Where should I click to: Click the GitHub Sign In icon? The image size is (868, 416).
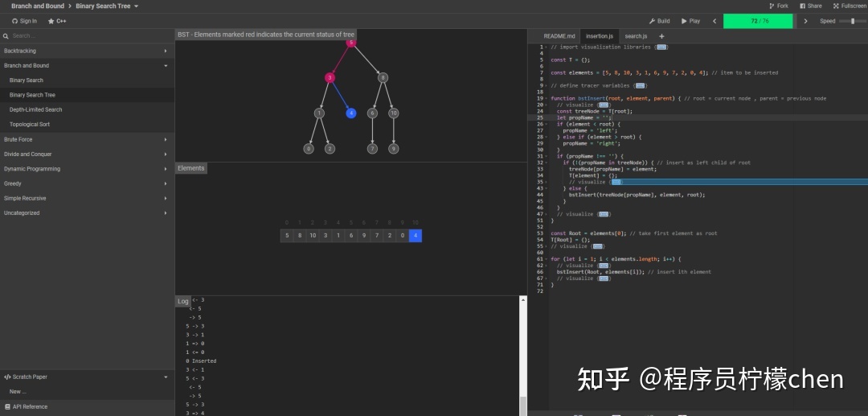(x=15, y=21)
